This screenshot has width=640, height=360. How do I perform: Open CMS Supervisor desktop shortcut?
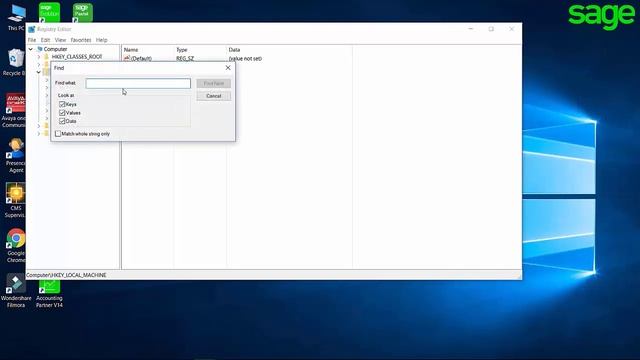16,199
